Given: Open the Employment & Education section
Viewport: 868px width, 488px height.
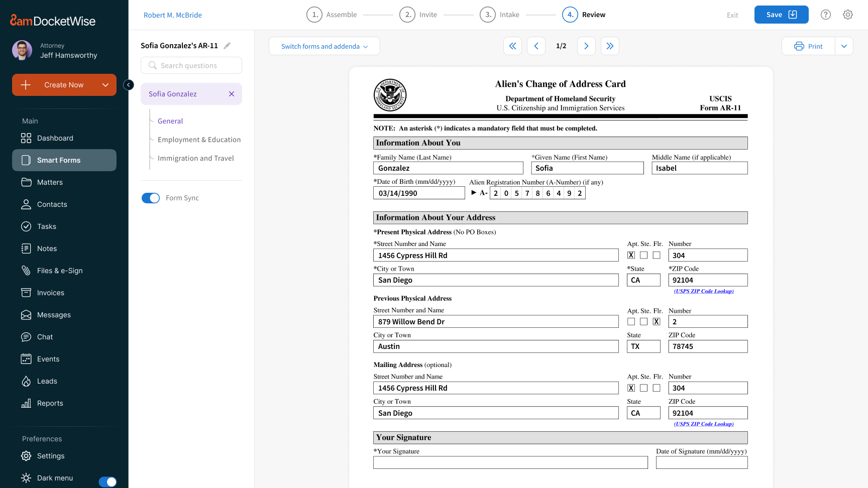Looking at the screenshot, I should [199, 140].
